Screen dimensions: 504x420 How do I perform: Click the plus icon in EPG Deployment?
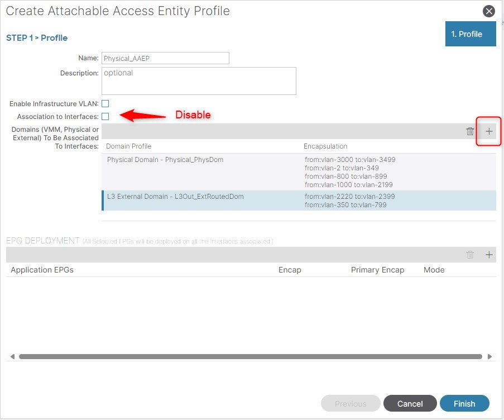click(x=489, y=255)
